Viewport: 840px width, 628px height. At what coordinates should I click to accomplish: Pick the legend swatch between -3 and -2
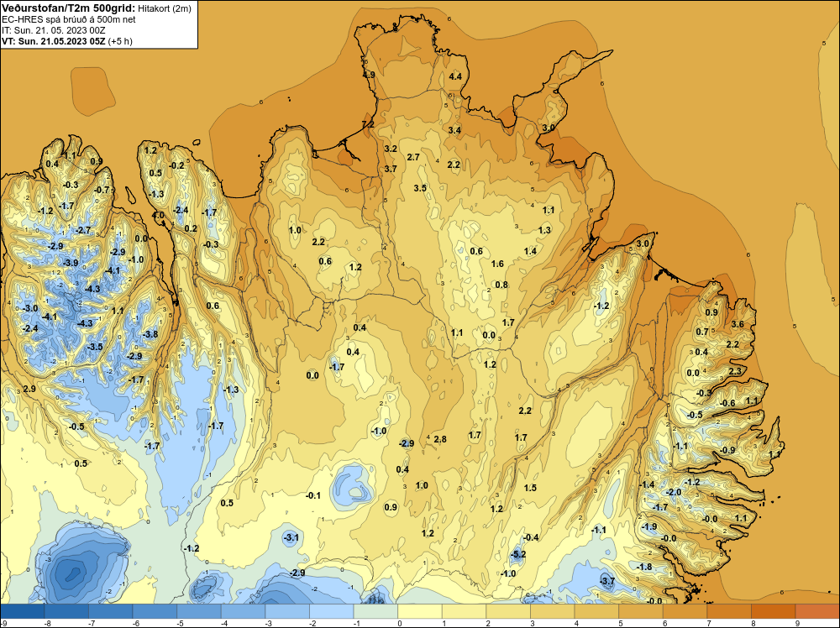click(x=287, y=611)
